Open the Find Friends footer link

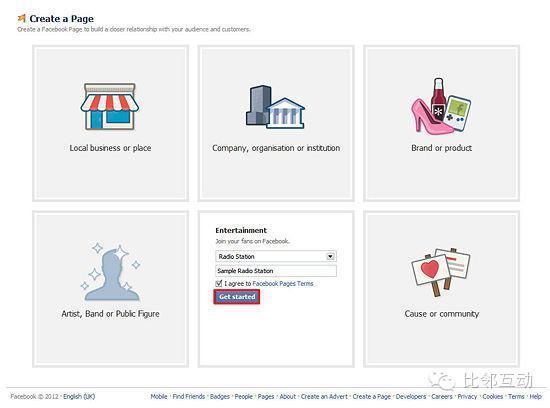189,396
